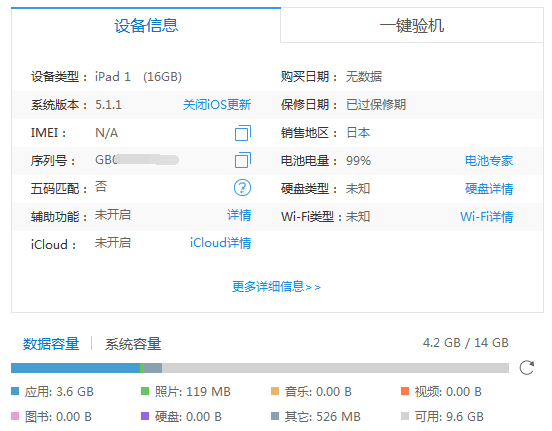Image resolution: width=552 pixels, height=431 pixels.
Task: Click the 可用: 9.6 GB legend text
Action: click(x=449, y=417)
